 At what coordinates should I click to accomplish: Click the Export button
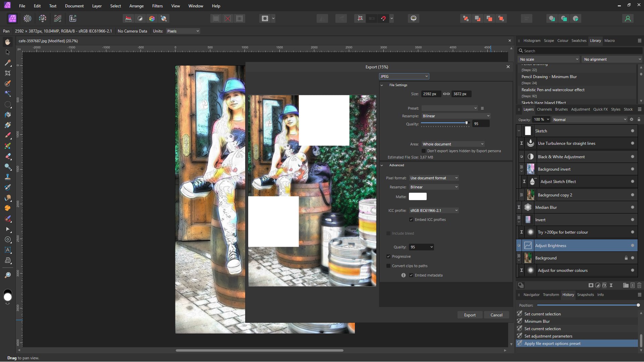(470, 315)
